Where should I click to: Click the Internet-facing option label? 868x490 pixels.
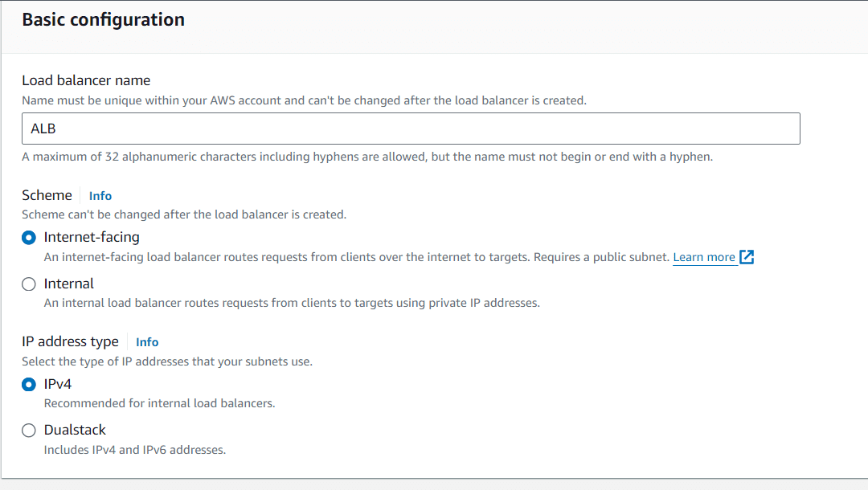click(92, 237)
